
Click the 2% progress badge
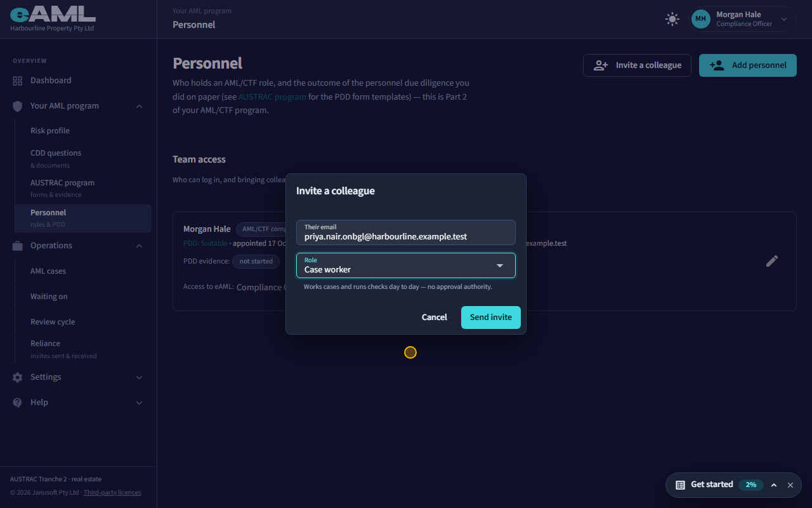pyautogui.click(x=751, y=485)
